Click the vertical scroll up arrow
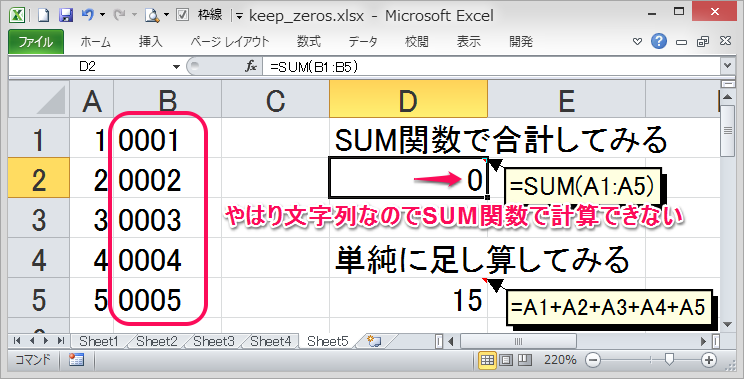 726,98
